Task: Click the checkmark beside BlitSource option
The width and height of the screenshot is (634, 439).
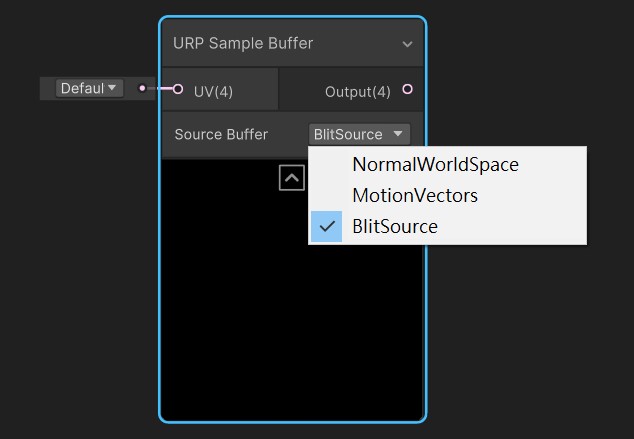Action: 327,226
